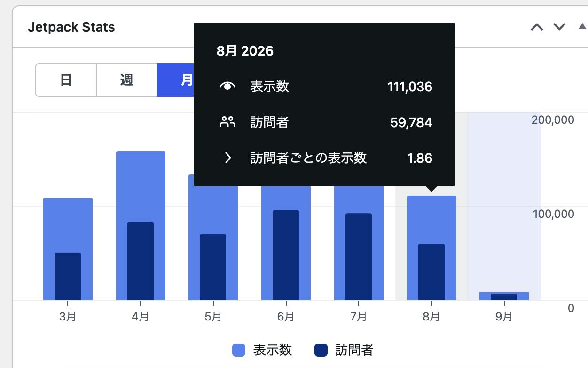Image resolution: width=588 pixels, height=368 pixels.
Task: Move Jetpack Stats panel up arrow
Action: 537,27
